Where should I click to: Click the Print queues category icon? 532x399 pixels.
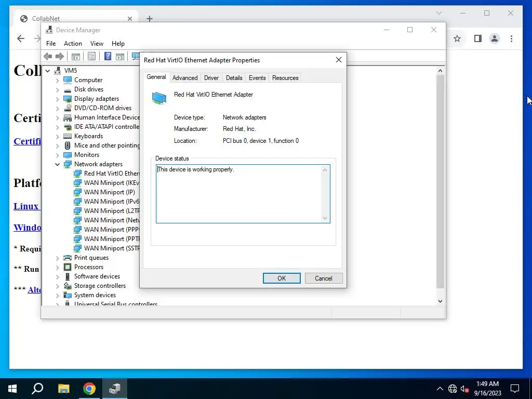pyautogui.click(x=68, y=258)
